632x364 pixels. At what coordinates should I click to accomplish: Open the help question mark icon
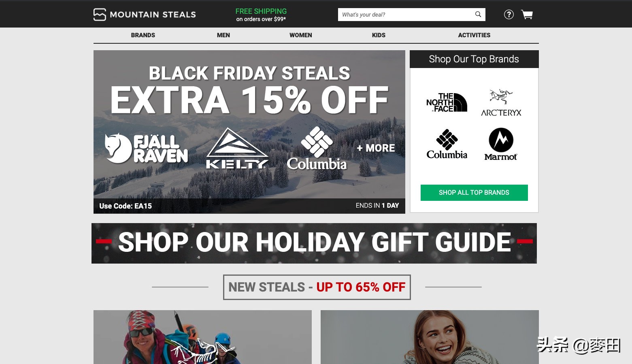click(x=509, y=15)
